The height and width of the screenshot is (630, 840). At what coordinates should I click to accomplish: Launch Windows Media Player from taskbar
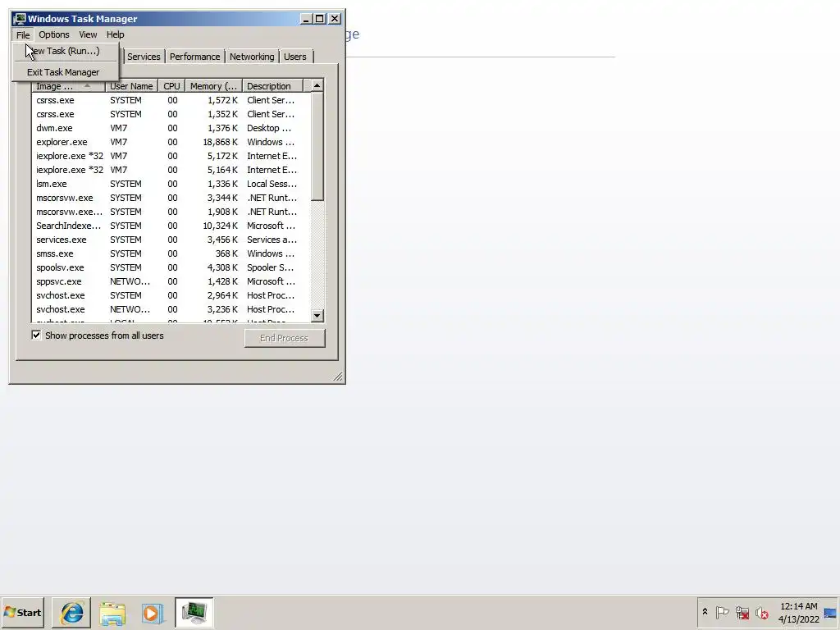(153, 613)
